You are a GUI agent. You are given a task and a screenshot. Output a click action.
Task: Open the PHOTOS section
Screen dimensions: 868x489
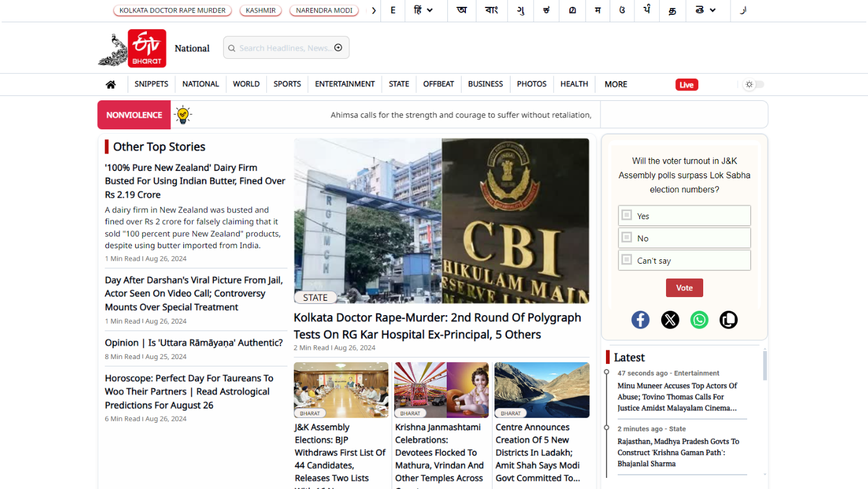[532, 84]
